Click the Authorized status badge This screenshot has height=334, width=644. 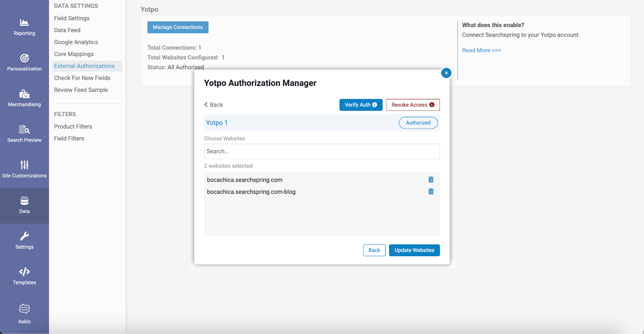click(418, 123)
